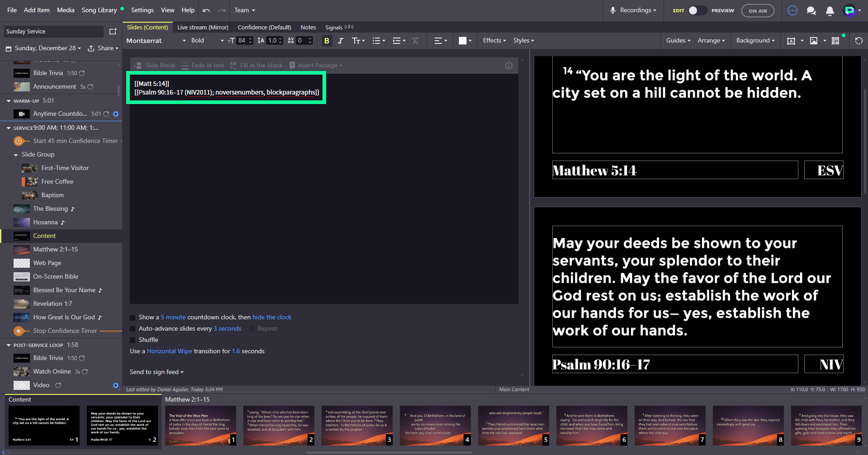
Task: Enable the Shuffle checkbox
Action: click(133, 340)
